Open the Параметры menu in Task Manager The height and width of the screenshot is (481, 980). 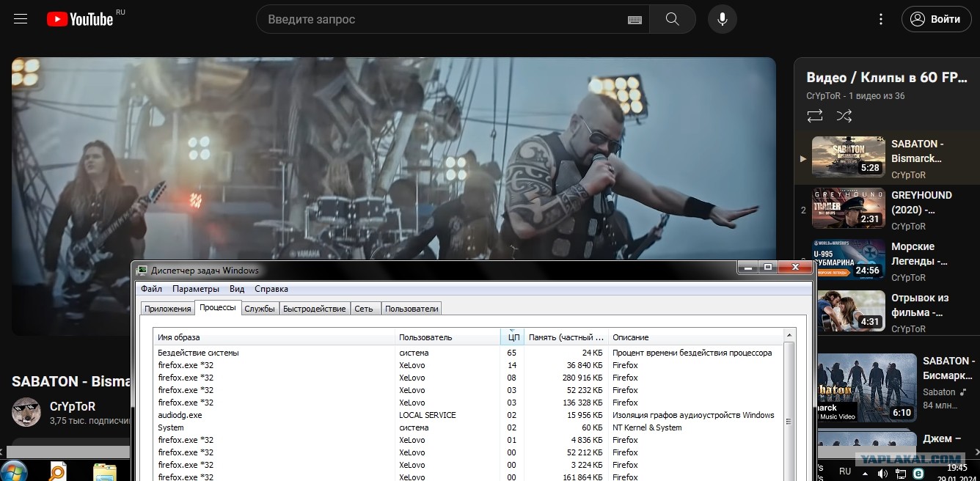[195, 289]
